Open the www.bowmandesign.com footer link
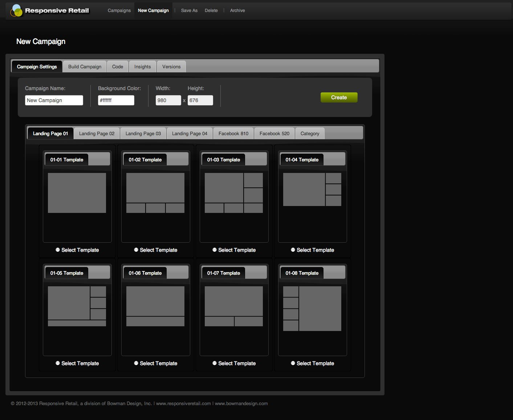Image resolution: width=513 pixels, height=420 pixels. [241, 403]
